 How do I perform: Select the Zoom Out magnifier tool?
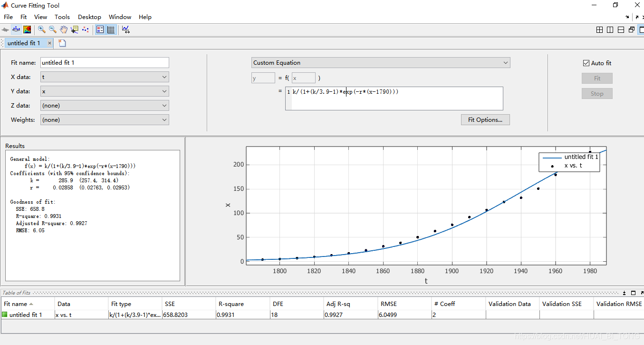pos(53,30)
